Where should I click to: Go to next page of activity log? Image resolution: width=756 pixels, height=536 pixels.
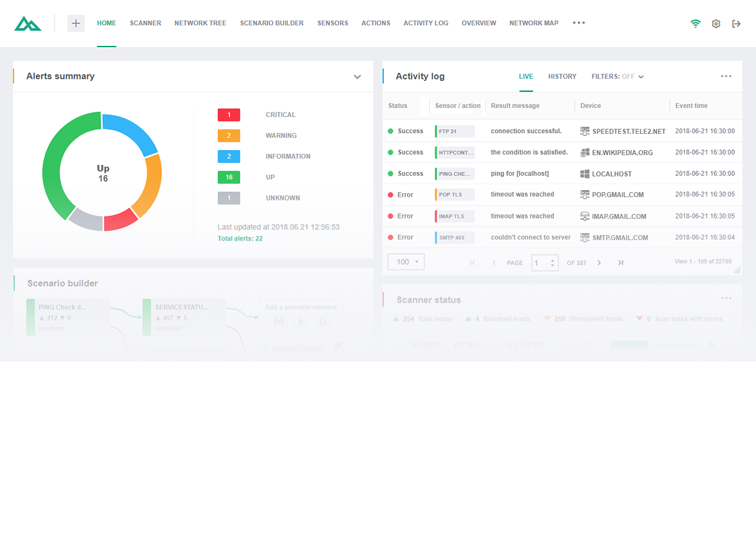click(599, 263)
